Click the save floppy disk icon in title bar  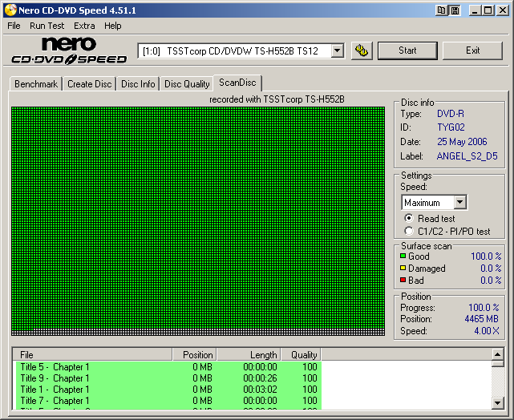pyautogui.click(x=455, y=10)
